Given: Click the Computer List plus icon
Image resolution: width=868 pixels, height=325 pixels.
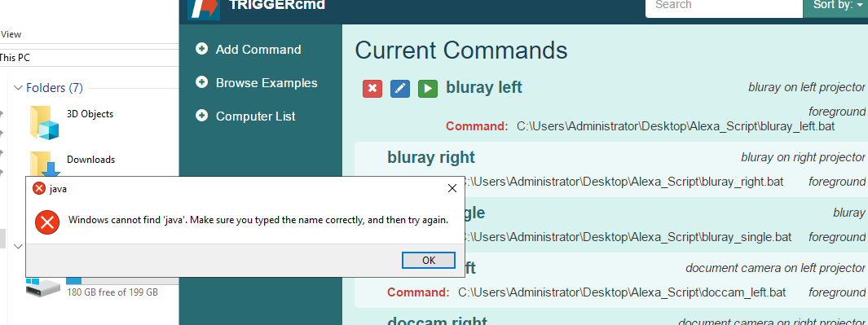Looking at the screenshot, I should pos(202,116).
